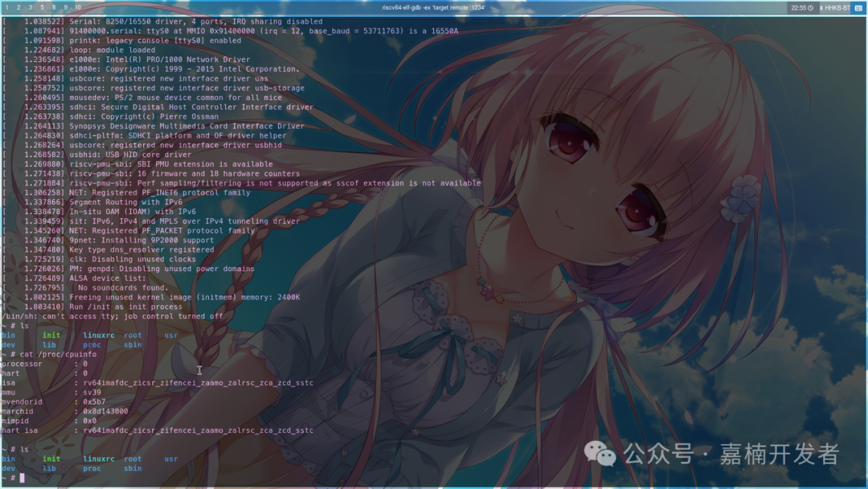
Task: Click the 'mmu' value sv39
Action: [92, 392]
